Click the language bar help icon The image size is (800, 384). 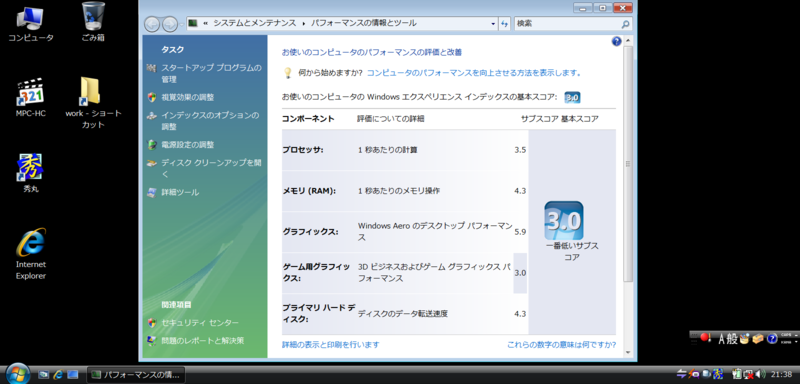point(772,338)
